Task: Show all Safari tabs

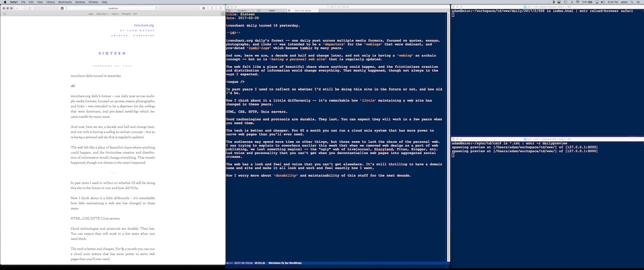Action: pos(221,8)
